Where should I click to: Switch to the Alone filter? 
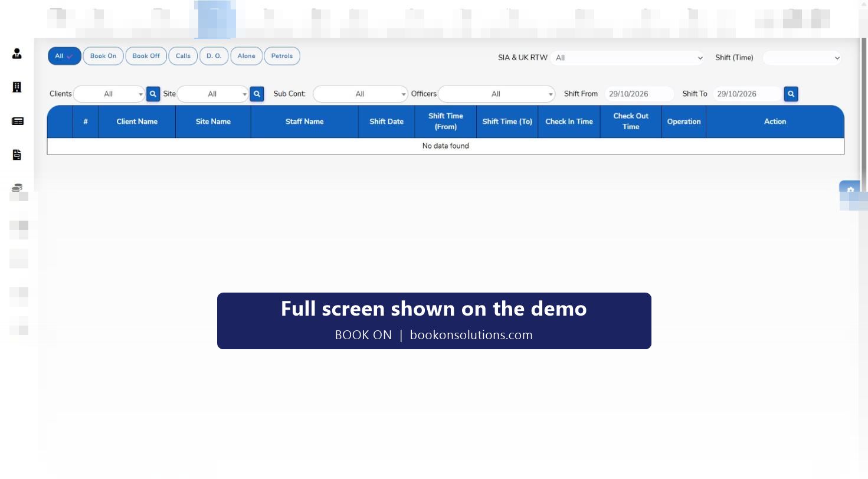[x=246, y=56]
